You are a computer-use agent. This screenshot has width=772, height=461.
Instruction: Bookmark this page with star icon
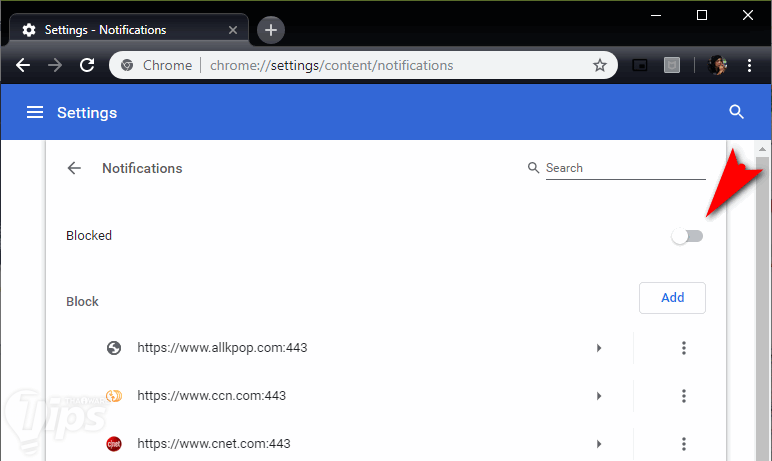coord(599,65)
